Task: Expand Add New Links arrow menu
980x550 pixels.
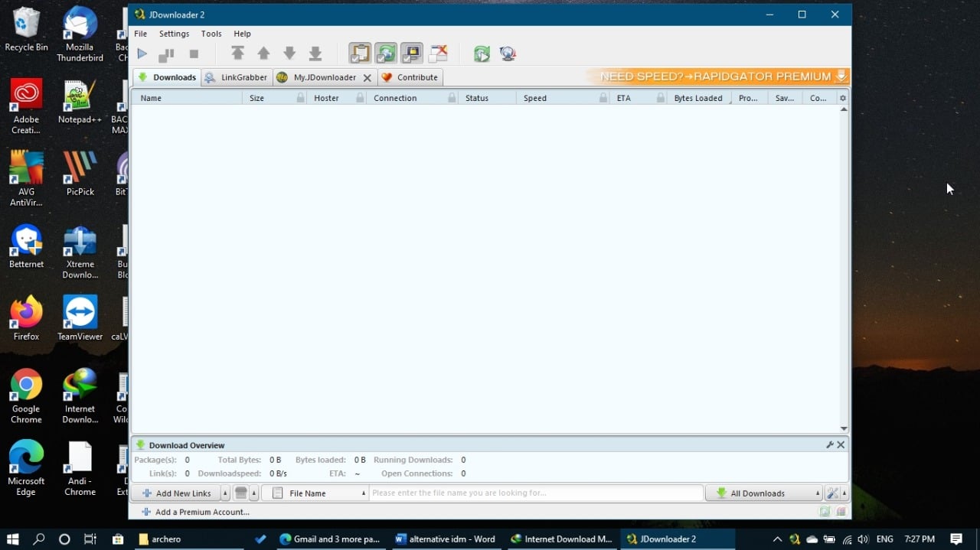Action: point(225,493)
